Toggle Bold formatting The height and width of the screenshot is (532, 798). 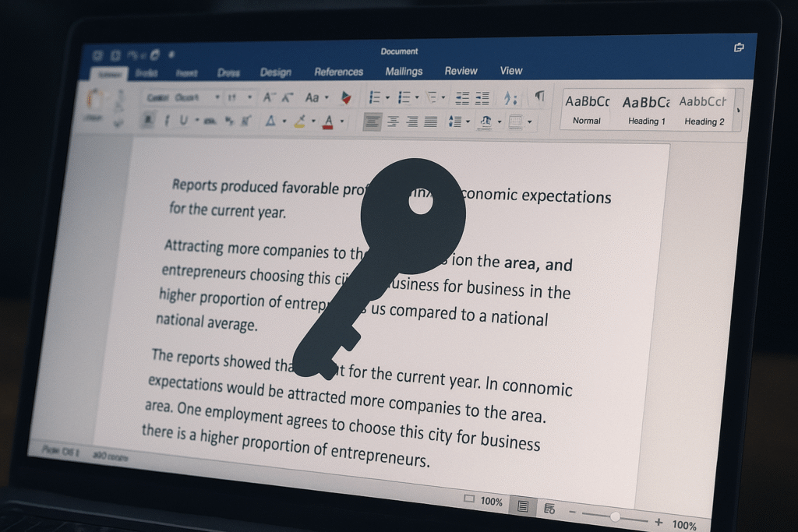click(x=148, y=120)
